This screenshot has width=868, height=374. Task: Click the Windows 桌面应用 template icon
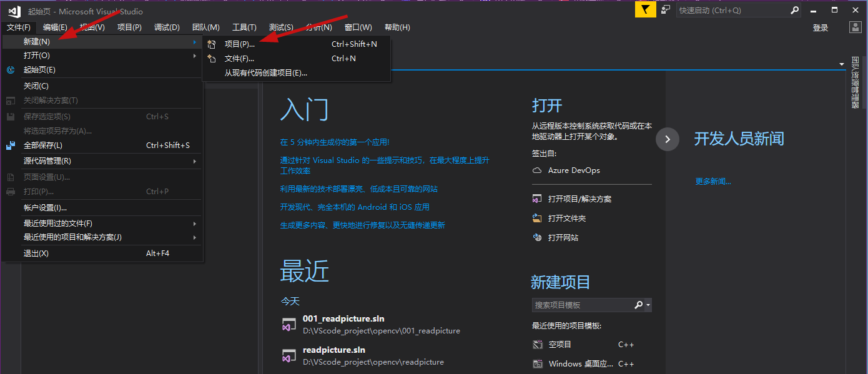coord(538,364)
